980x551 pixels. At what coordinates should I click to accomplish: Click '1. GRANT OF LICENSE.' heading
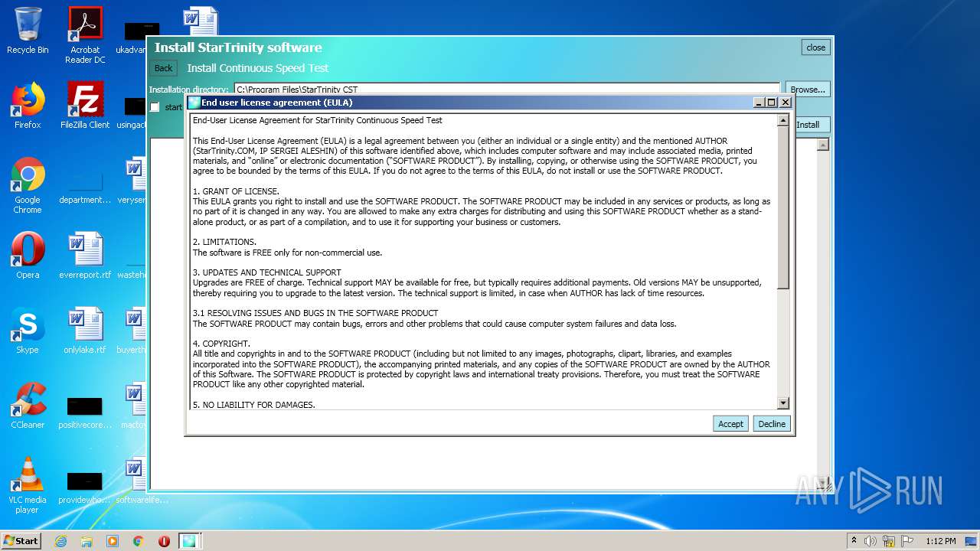236,191
